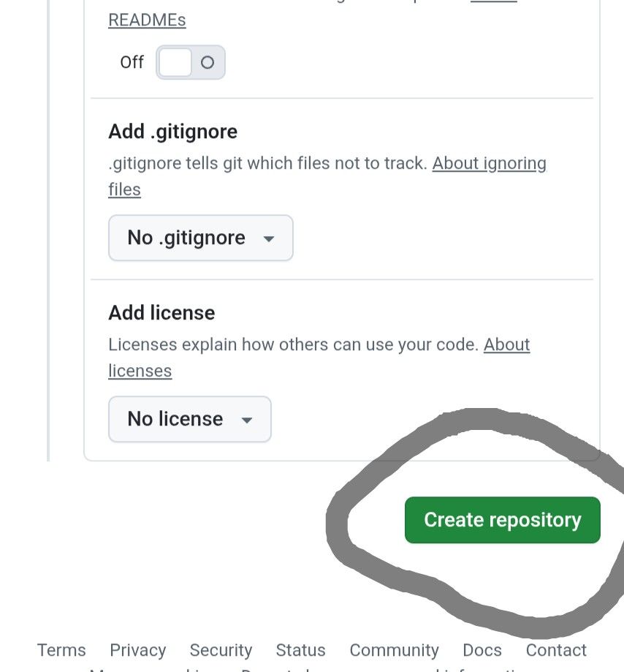The height and width of the screenshot is (672, 624).
Task: Toggle the README Off switch
Action: [191, 63]
